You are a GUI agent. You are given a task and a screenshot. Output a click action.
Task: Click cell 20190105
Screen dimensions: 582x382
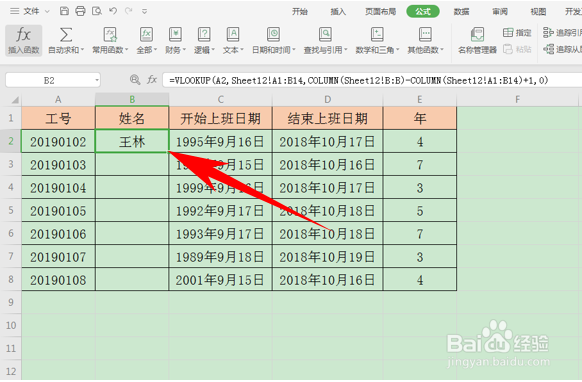coord(58,210)
